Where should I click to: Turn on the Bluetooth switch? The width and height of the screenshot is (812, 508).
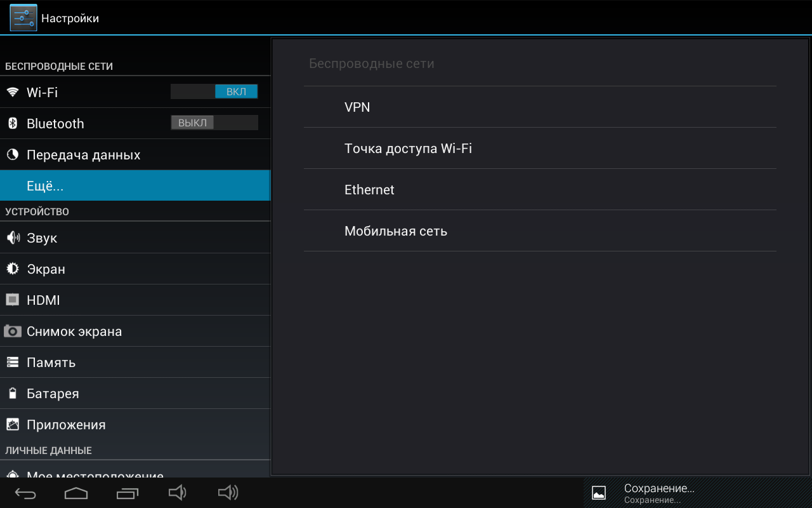click(x=214, y=123)
